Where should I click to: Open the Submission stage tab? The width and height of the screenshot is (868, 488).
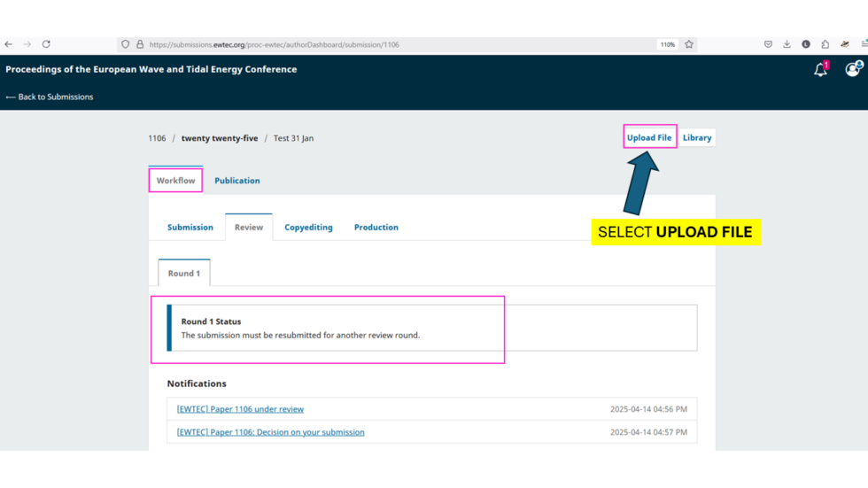(190, 228)
